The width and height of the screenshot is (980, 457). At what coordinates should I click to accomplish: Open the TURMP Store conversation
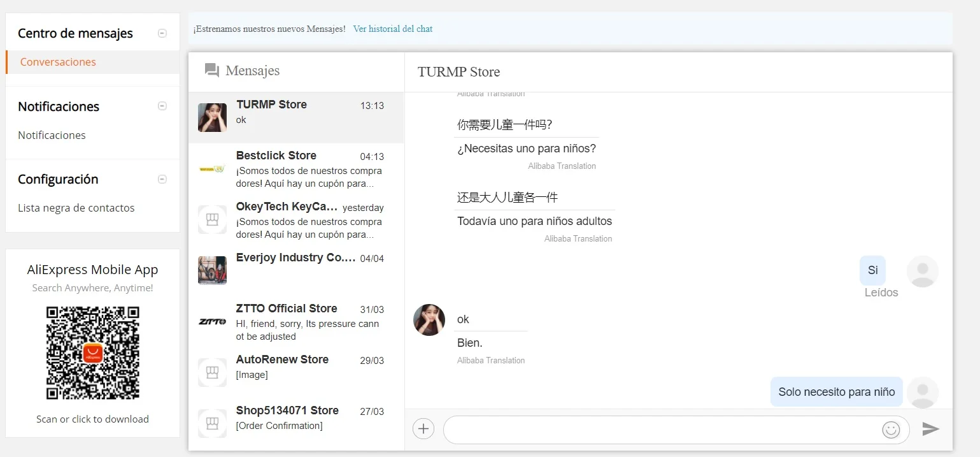(x=296, y=117)
